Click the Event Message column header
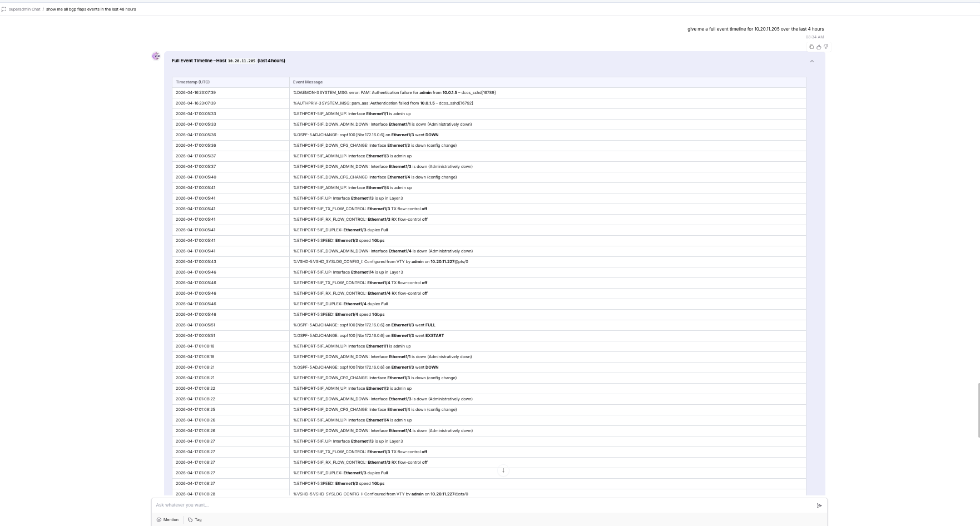 click(x=308, y=82)
